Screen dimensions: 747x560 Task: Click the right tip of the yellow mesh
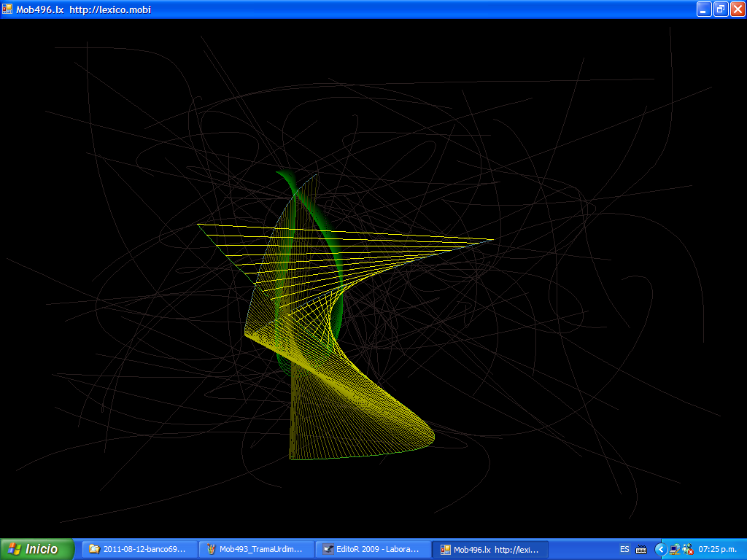[492, 239]
